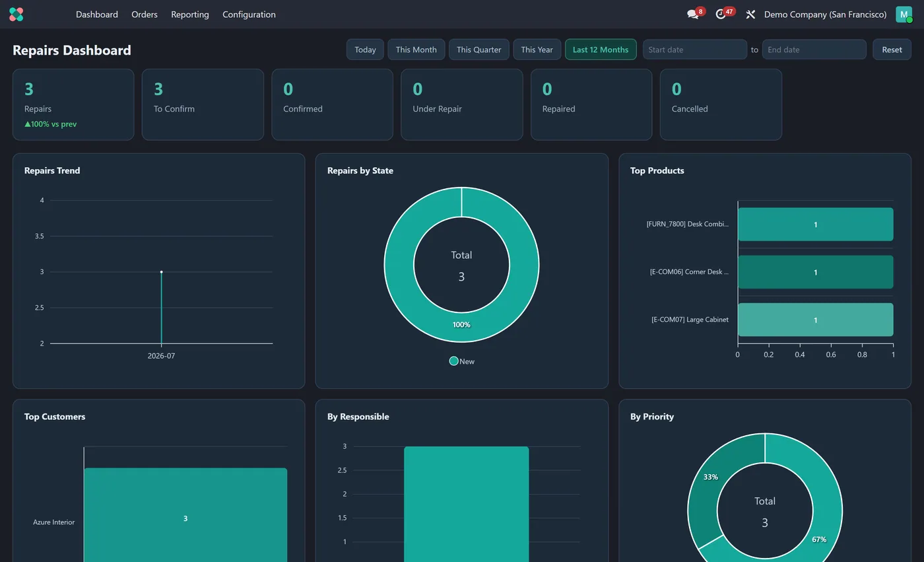Open the To Confirm KPI card
The image size is (924, 562).
pyautogui.click(x=203, y=104)
